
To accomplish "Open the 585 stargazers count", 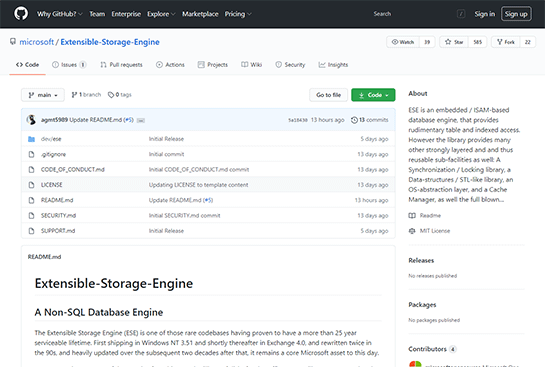I will pos(478,42).
